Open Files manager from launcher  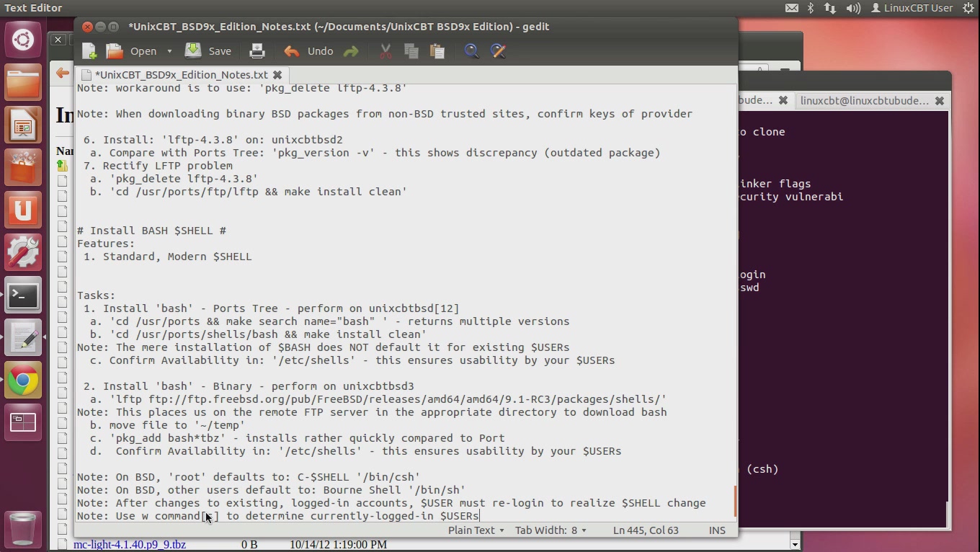(23, 82)
